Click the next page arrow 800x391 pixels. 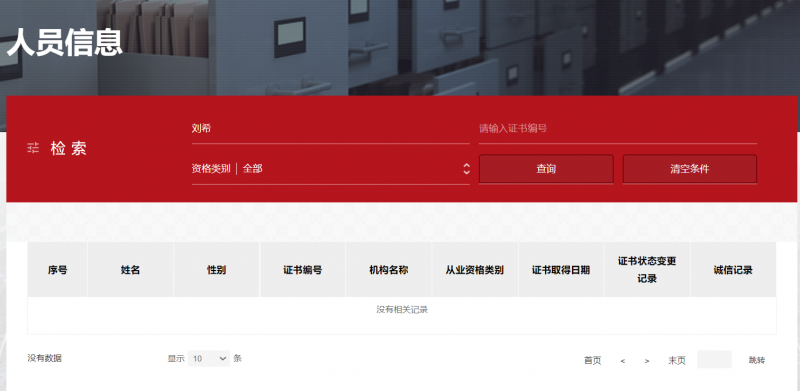click(x=647, y=361)
